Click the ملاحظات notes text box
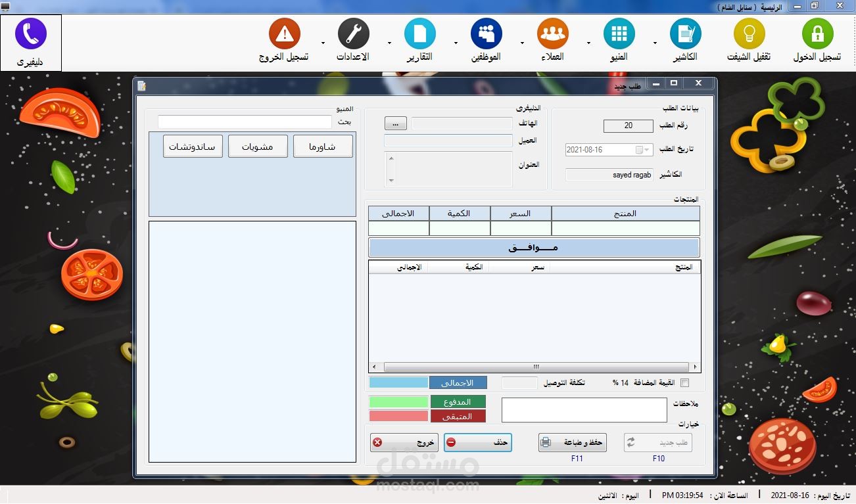Image resolution: width=856 pixels, height=504 pixels. [584, 410]
